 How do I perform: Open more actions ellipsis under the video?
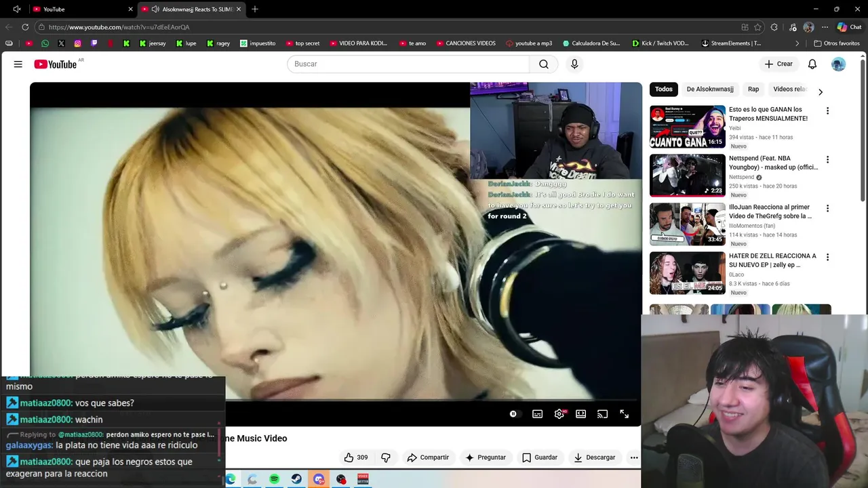point(634,457)
